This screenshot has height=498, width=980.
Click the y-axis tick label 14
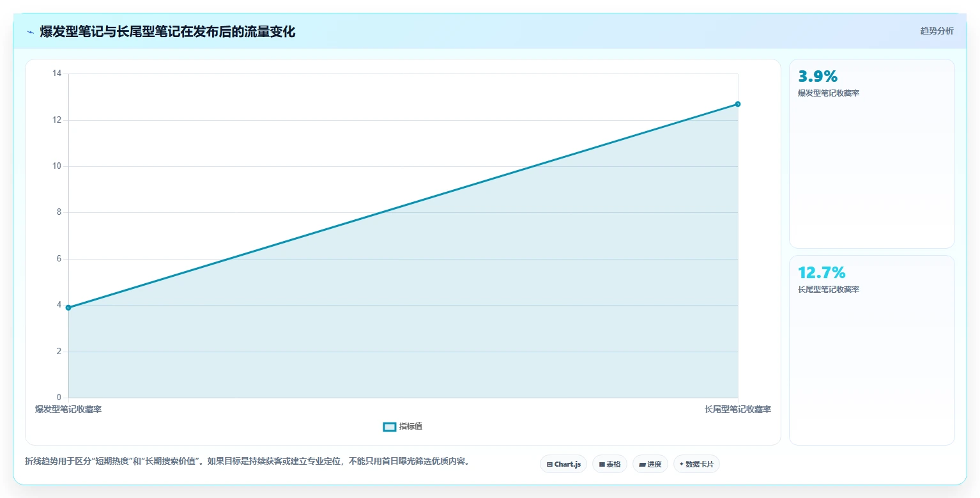[57, 74]
